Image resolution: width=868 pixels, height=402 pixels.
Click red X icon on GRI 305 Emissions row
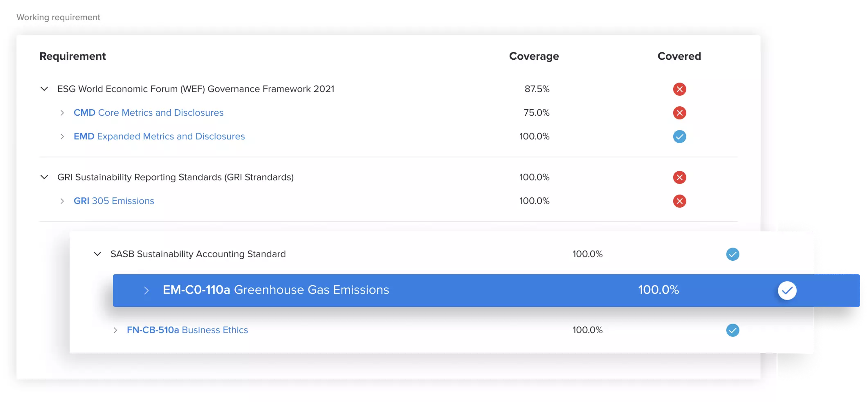(679, 201)
